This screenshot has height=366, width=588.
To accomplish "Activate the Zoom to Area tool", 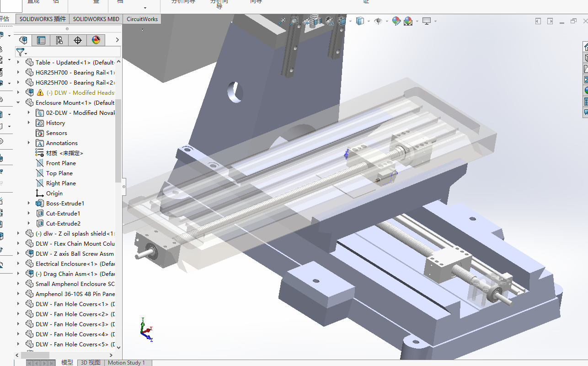I will (x=295, y=21).
